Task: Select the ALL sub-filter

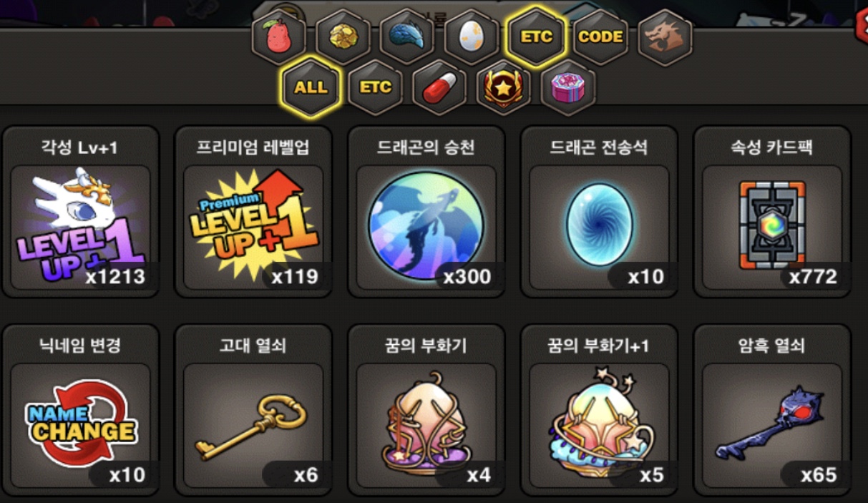Action: click(x=311, y=89)
